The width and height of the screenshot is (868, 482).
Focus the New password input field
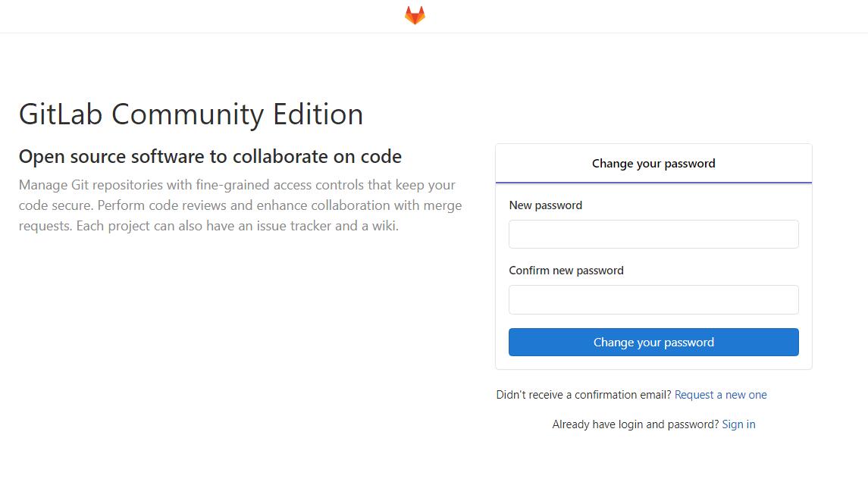click(653, 234)
